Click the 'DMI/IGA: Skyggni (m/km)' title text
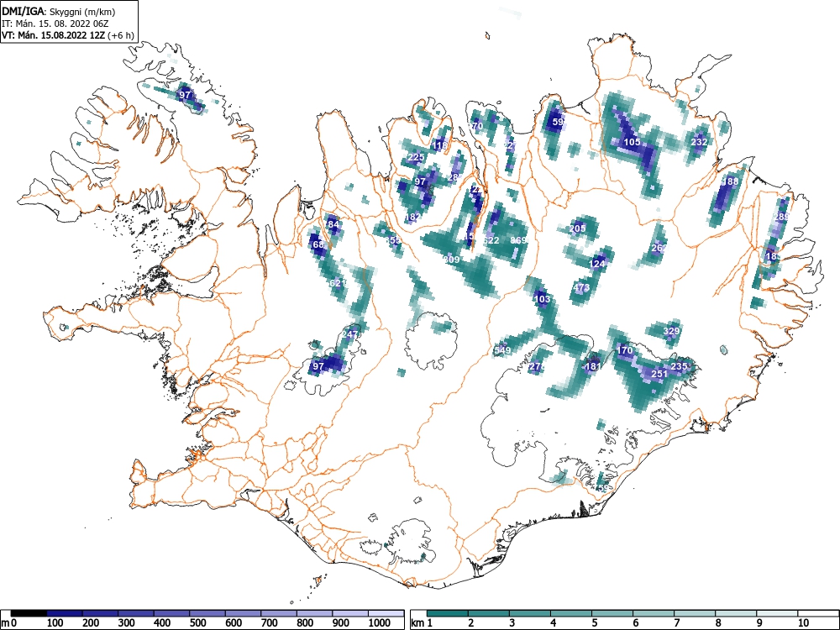The height and width of the screenshot is (630, 840). tap(59, 12)
